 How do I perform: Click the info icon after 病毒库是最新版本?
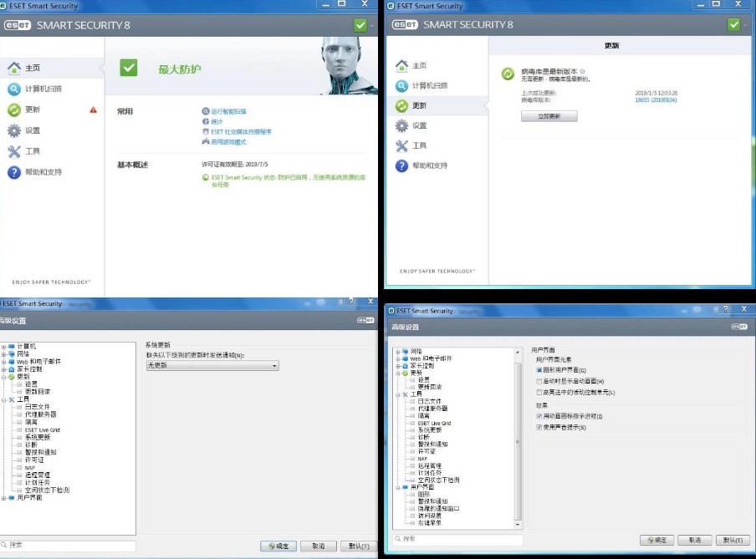pos(582,71)
